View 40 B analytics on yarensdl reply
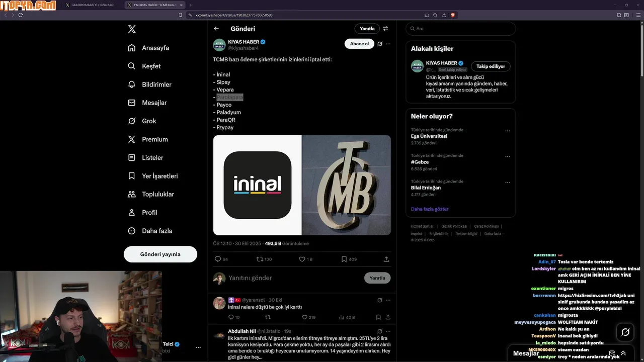 (347, 317)
